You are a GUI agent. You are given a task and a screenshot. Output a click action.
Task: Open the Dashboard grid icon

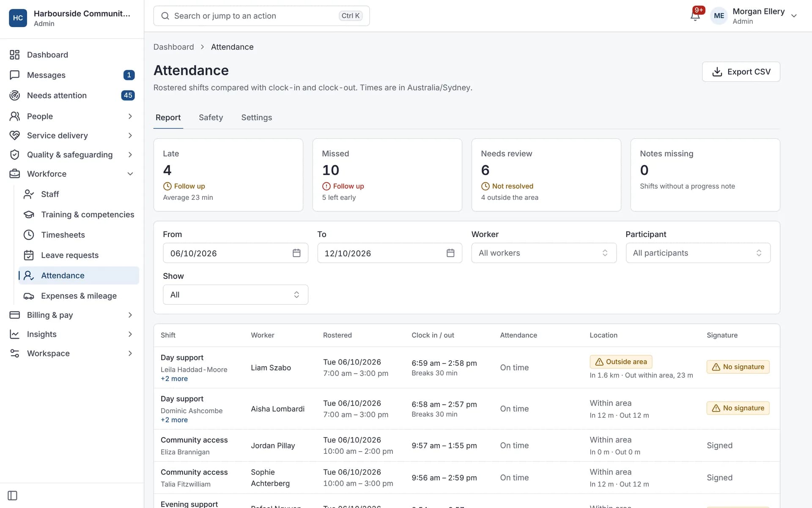click(15, 55)
